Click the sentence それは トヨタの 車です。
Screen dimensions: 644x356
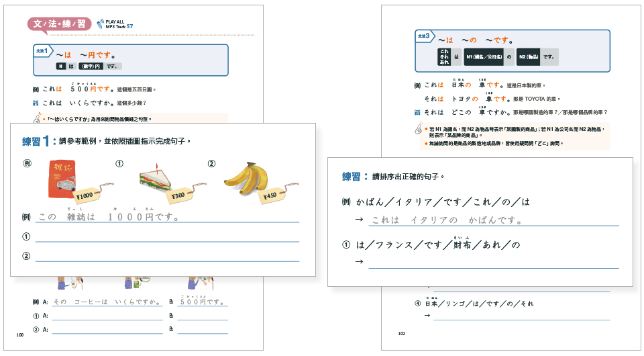click(468, 98)
